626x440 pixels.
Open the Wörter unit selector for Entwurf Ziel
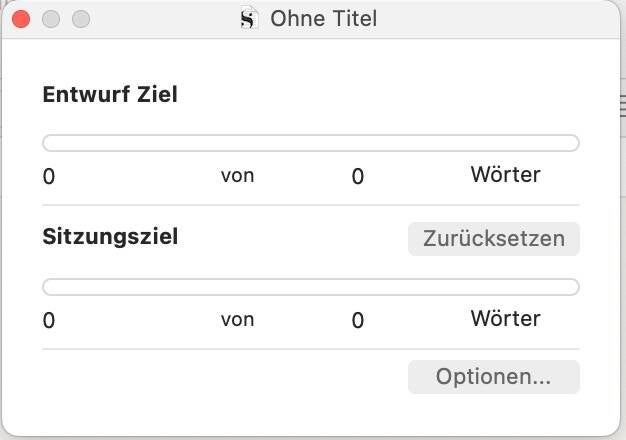tap(505, 175)
